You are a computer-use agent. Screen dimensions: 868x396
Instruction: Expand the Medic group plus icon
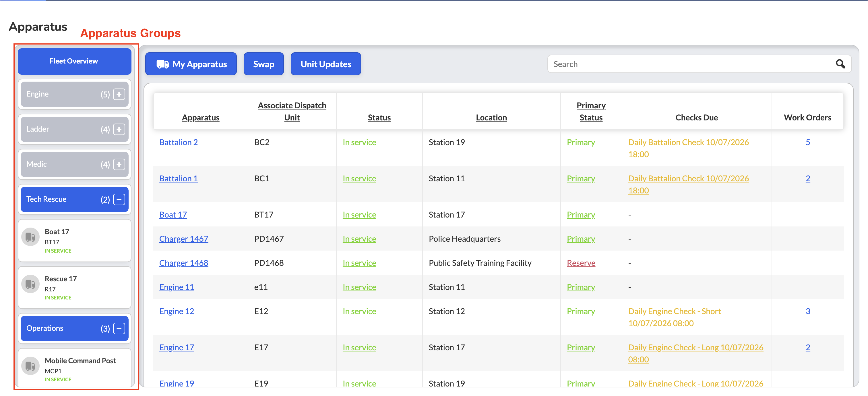pyautogui.click(x=119, y=165)
